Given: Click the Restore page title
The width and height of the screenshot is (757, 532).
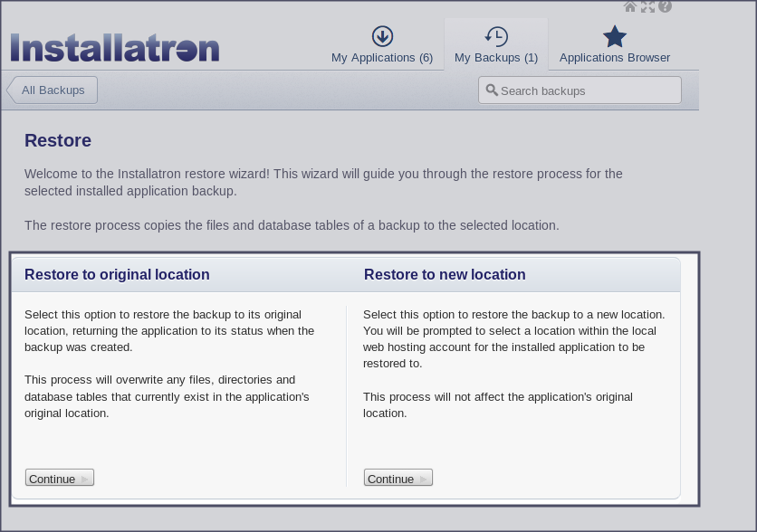Looking at the screenshot, I should [x=58, y=140].
